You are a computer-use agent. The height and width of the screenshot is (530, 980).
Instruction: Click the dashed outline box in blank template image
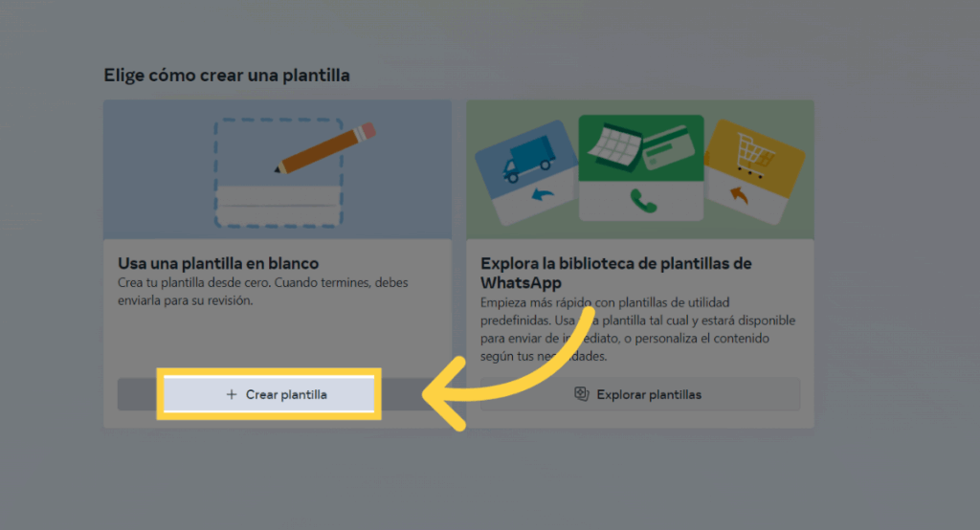click(x=278, y=173)
